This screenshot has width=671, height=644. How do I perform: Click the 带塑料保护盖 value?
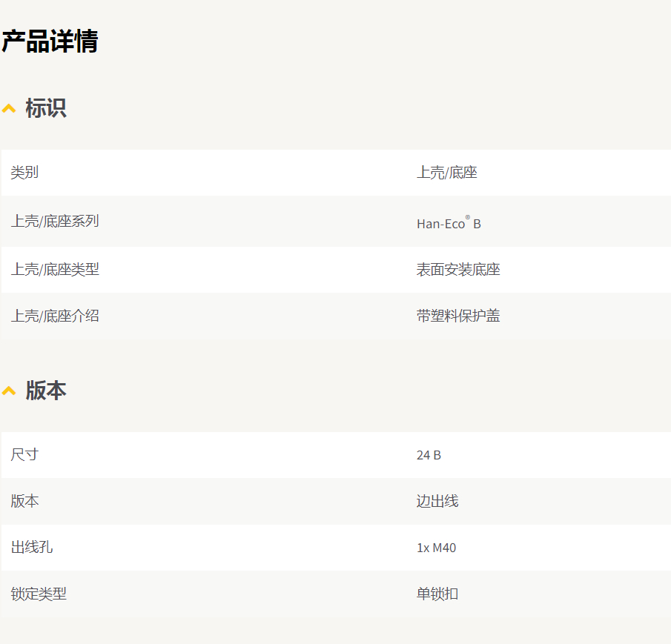[x=458, y=316]
